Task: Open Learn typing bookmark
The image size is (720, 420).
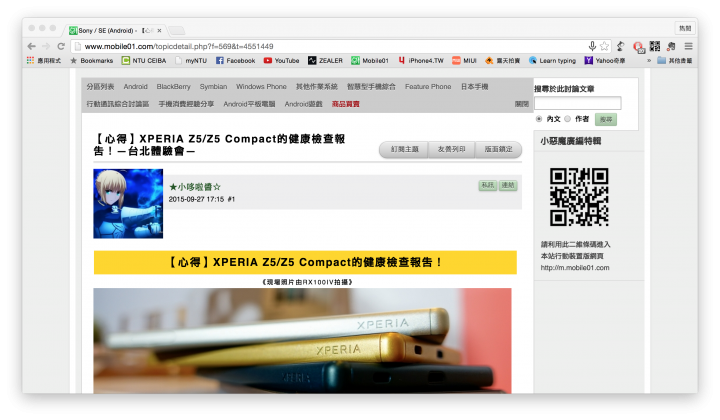Action: tap(552, 60)
